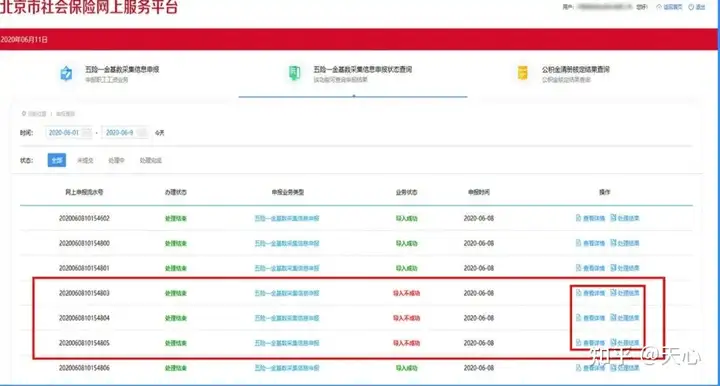Click the 业务状态 column header

[406, 192]
